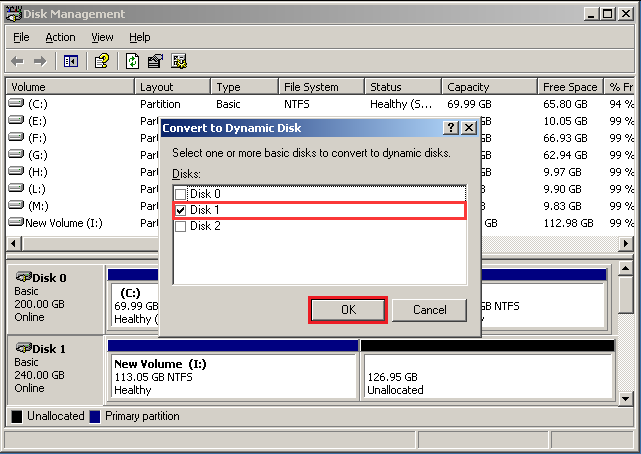Open the Properties toolbar icon

coord(155,62)
